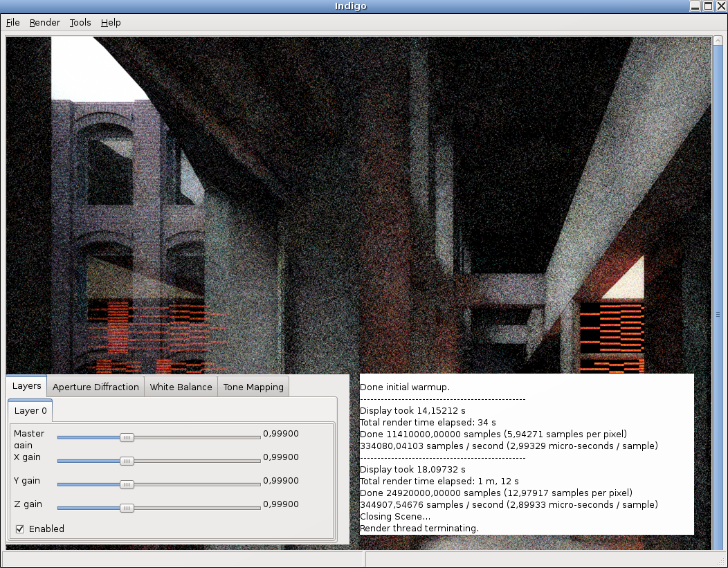Click the render view vertical scrollbar handle

pyautogui.click(x=718, y=314)
